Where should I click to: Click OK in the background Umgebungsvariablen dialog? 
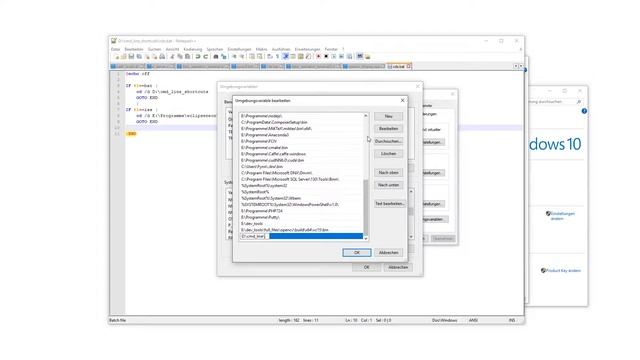tap(367, 267)
